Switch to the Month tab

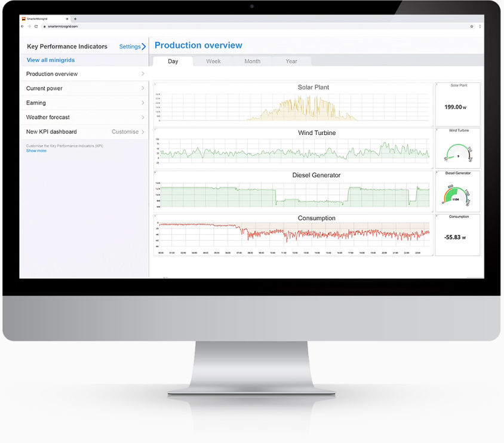point(253,61)
